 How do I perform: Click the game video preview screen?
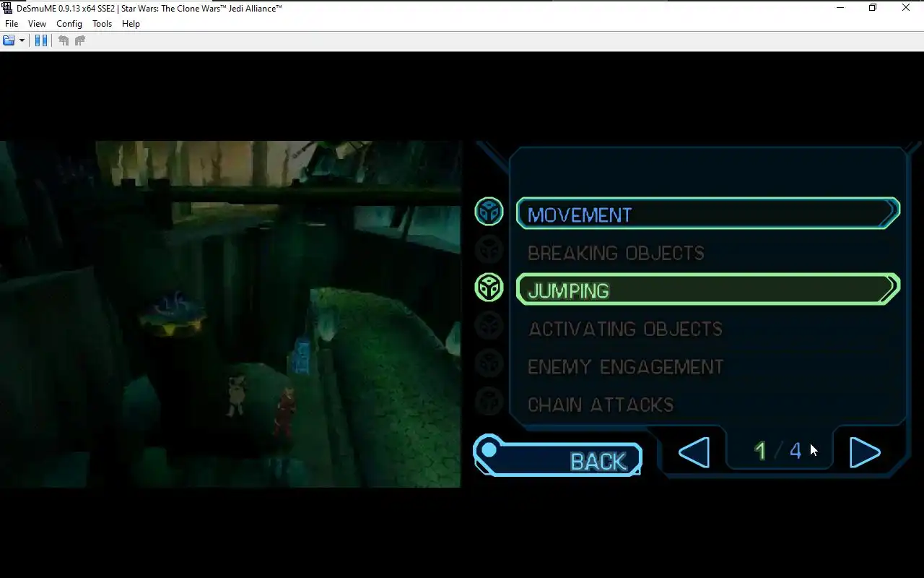click(230, 314)
